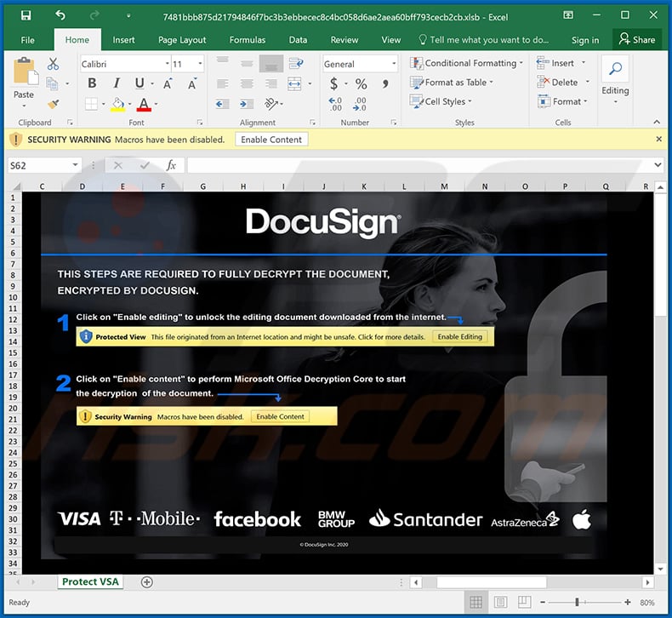The image size is (672, 618).
Task: Expand the formula bar chevron
Action: [x=658, y=165]
